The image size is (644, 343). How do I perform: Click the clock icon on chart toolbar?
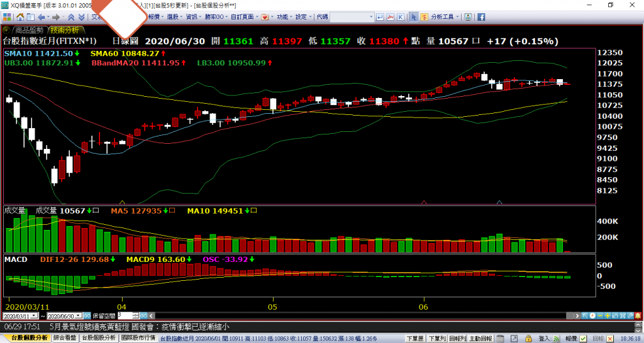coord(592,315)
